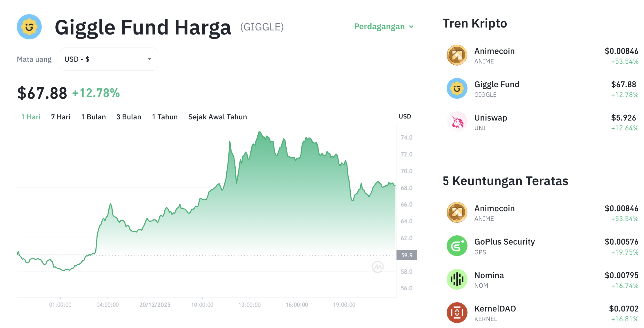Click the KernelDAO coin name
This screenshot has height=328, width=644.
coord(495,309)
